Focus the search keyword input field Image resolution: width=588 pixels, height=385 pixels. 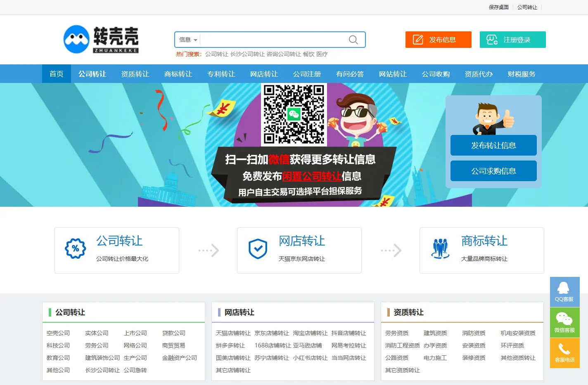(x=273, y=40)
